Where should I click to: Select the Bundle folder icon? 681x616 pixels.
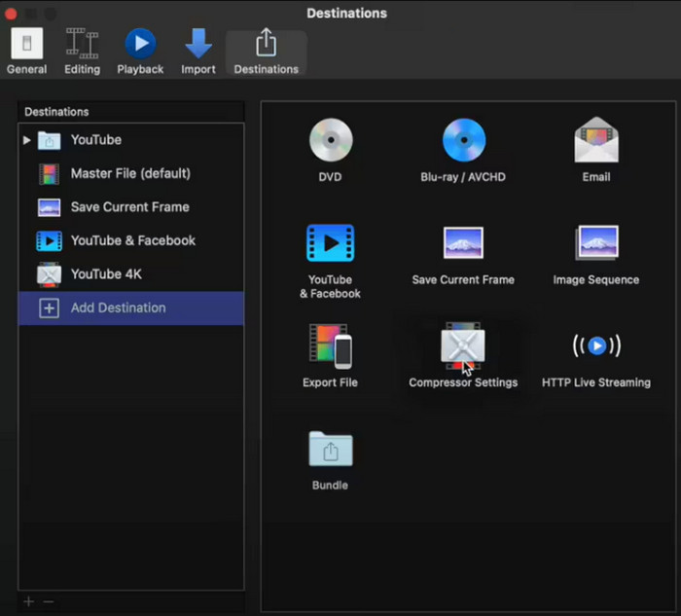[x=330, y=449]
